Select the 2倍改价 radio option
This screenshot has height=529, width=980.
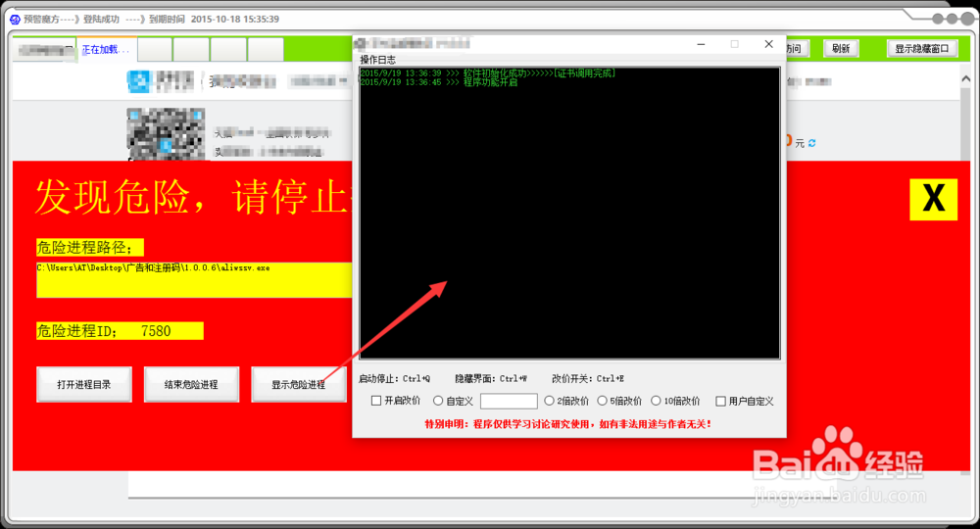point(549,401)
